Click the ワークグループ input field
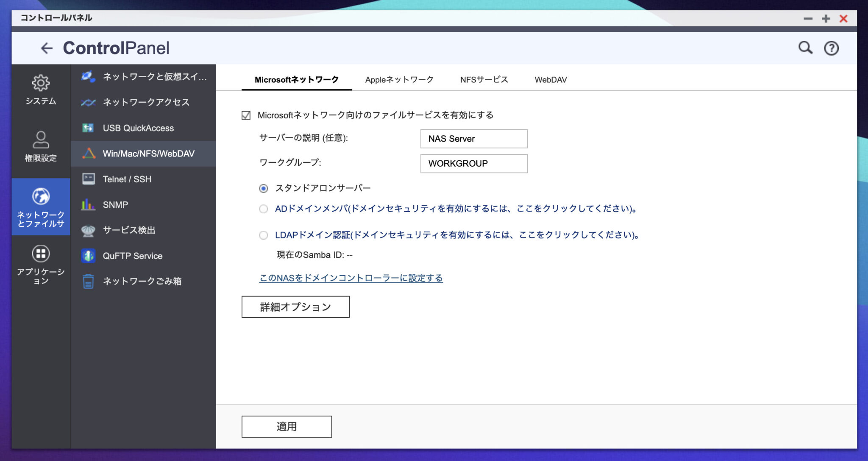The width and height of the screenshot is (868, 461). tap(473, 163)
